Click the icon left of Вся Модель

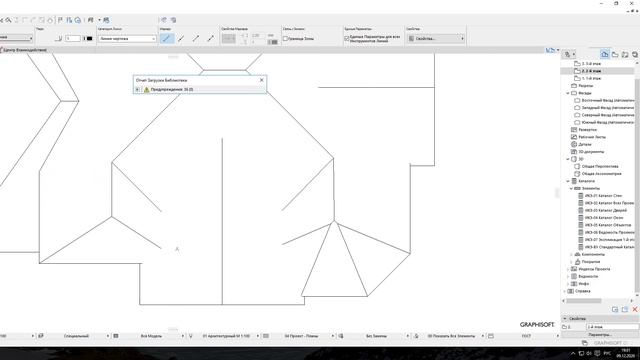tap(116, 336)
